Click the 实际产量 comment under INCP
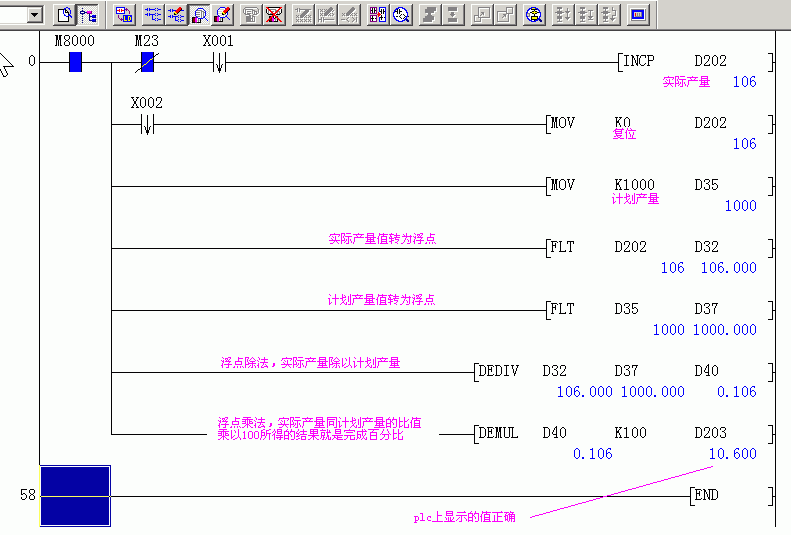The width and height of the screenshot is (791, 535). pyautogui.click(x=686, y=82)
